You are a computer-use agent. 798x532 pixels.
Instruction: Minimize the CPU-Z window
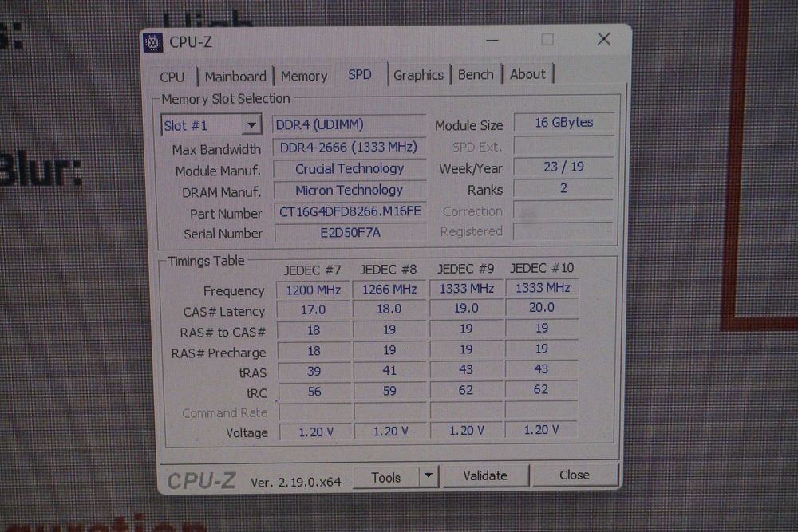point(492,40)
